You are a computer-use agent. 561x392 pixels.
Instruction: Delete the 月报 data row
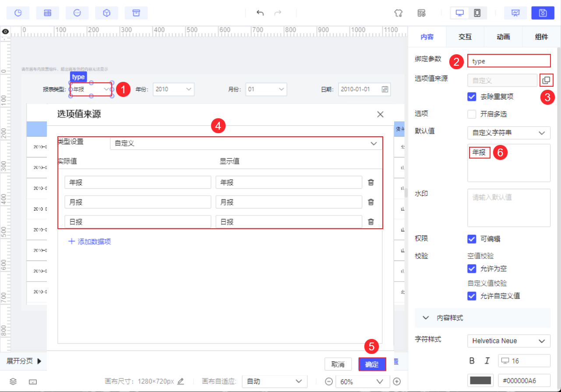[x=371, y=202]
